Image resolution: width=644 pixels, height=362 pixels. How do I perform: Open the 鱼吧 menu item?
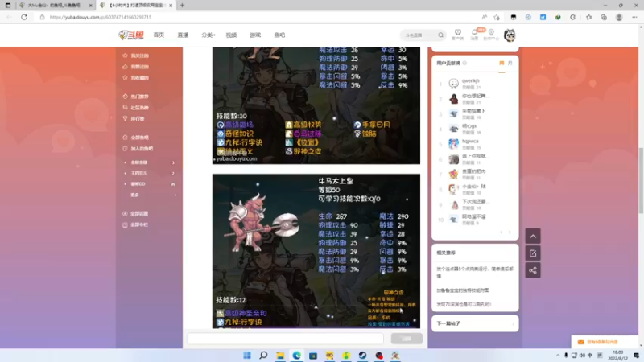point(279,35)
